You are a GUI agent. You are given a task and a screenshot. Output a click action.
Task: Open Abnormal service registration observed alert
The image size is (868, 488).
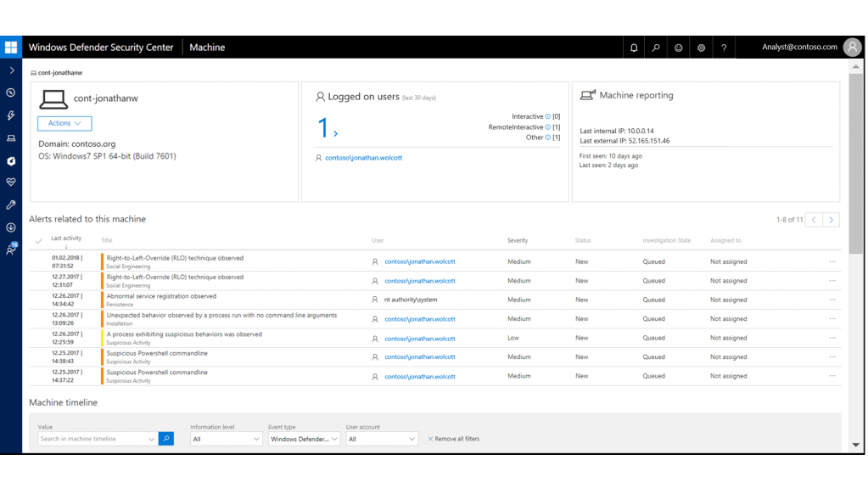161,296
